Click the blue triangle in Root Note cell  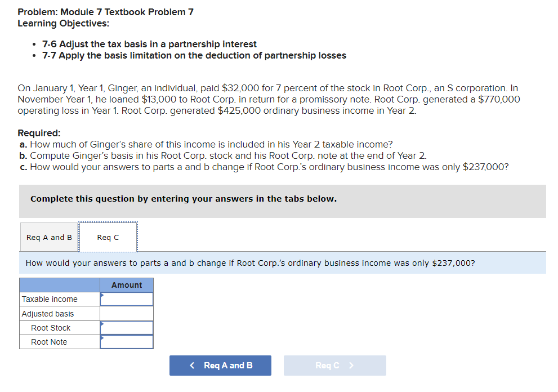tap(102, 337)
